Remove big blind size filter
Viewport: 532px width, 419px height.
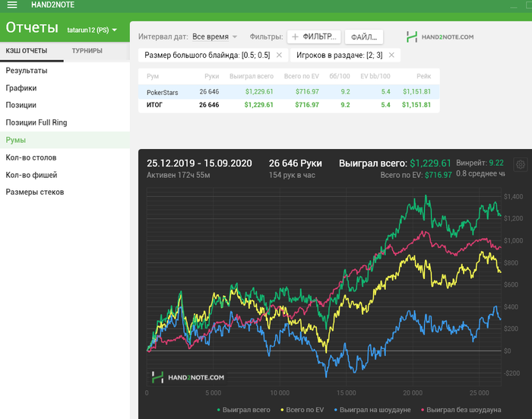[x=279, y=55]
